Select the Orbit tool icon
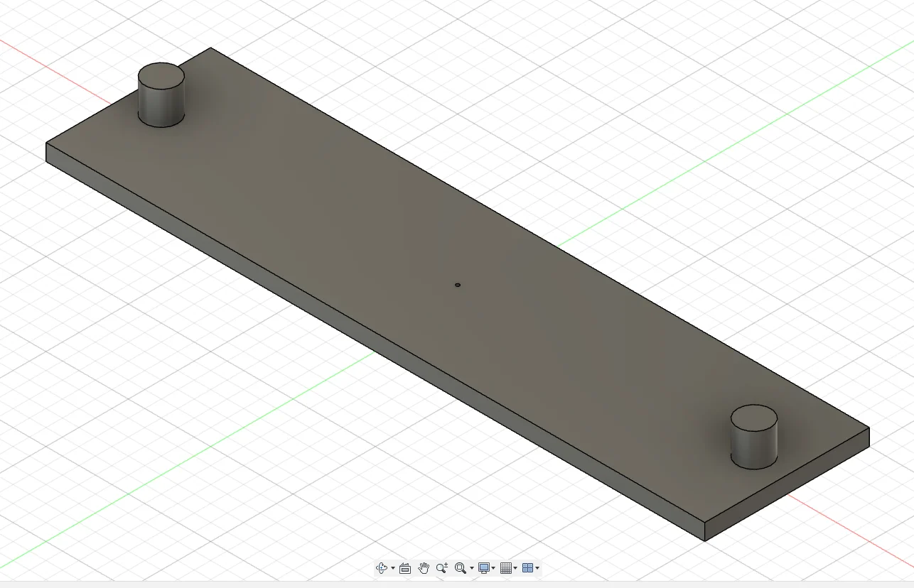Viewport: 914px width, 588px height. (381, 568)
